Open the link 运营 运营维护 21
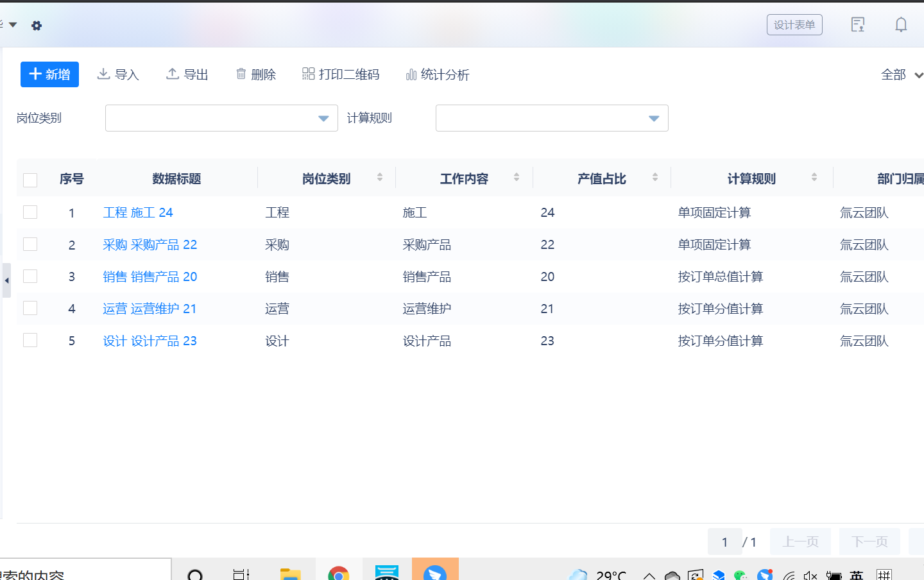Viewport: 924px width, 580px height. coord(150,309)
